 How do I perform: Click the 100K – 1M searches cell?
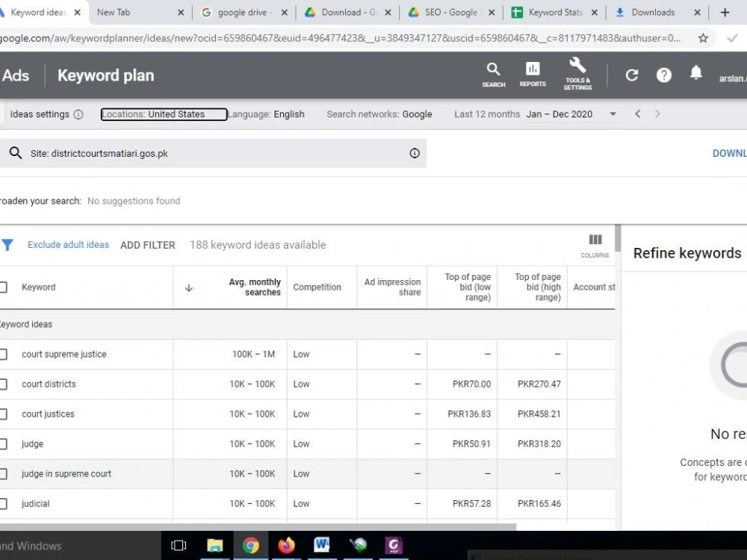(x=253, y=354)
